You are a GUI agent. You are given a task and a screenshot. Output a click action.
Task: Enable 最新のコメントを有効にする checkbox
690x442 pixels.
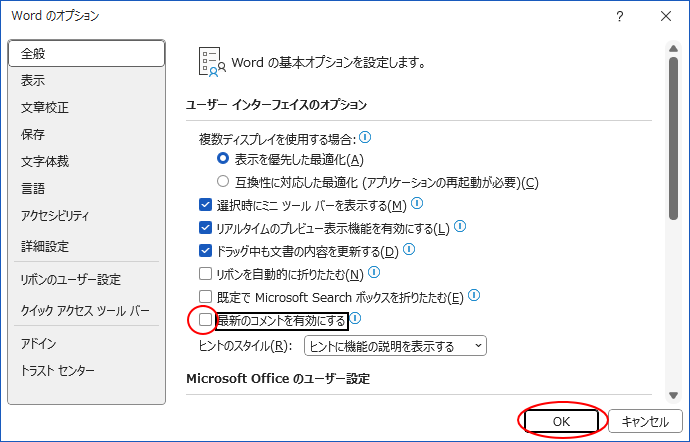pos(206,320)
